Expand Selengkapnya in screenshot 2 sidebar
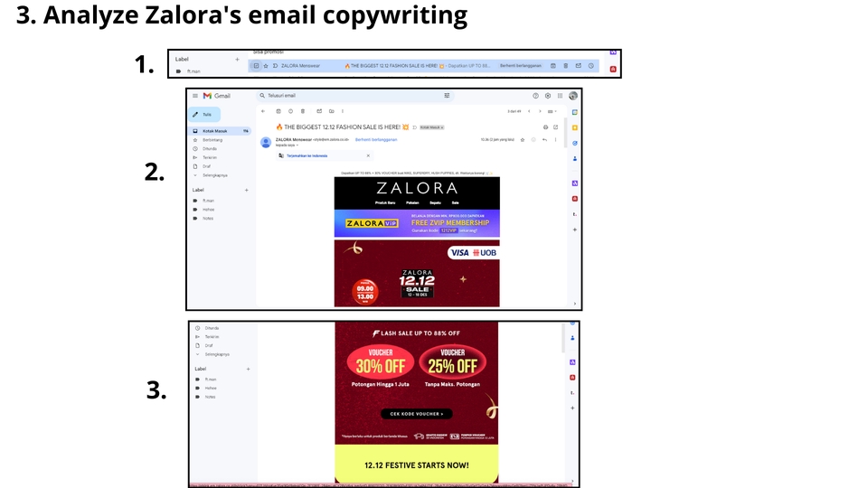This screenshot has height=488, width=868. 215,175
